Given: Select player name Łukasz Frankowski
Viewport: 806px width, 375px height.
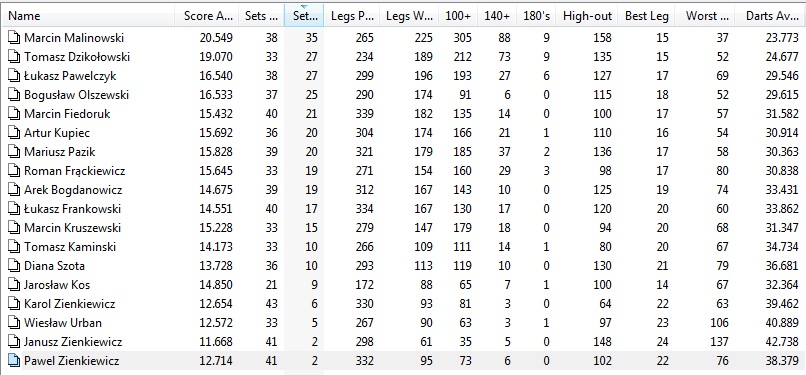Looking at the screenshot, I should 72,209.
